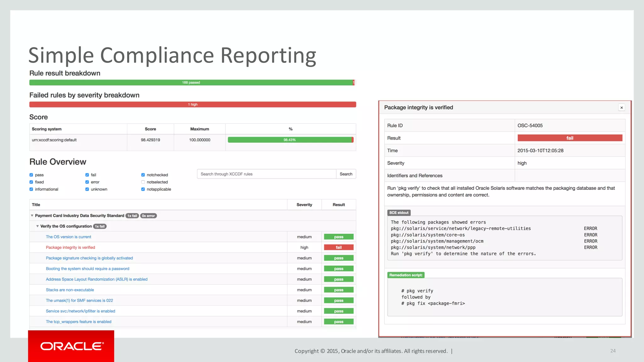Toggle the notchecked filter checkbox

pos(143,175)
